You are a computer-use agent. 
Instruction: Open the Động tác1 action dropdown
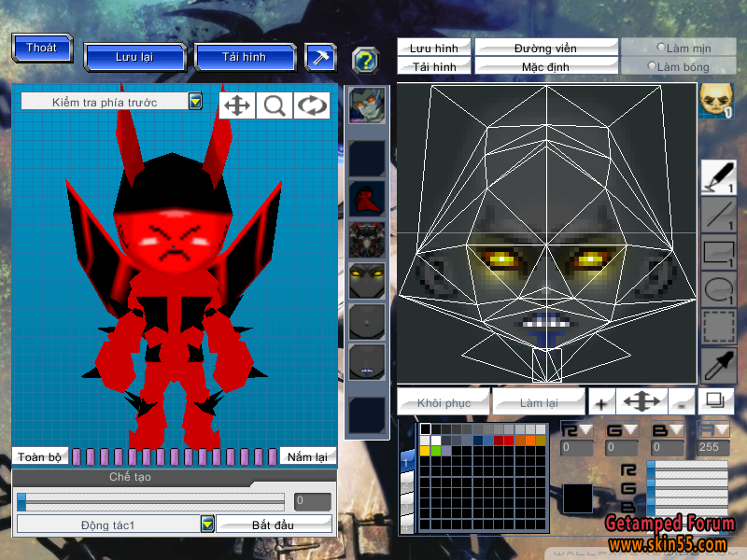(x=207, y=525)
